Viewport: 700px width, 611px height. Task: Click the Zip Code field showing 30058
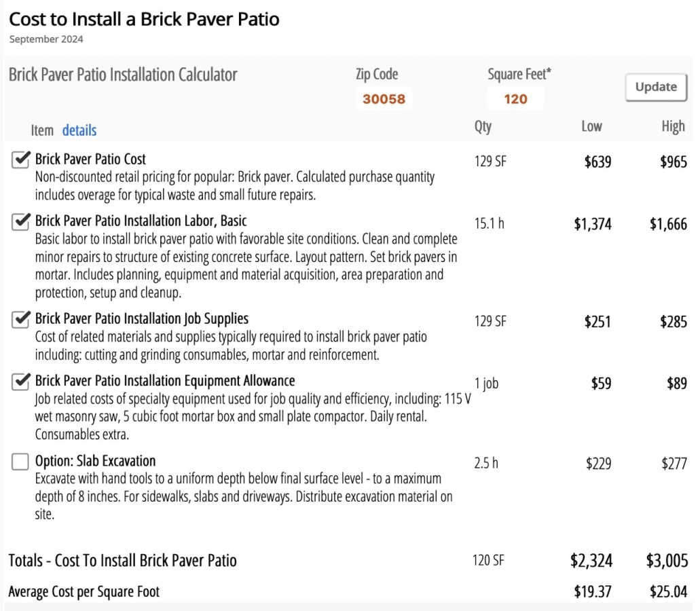click(384, 99)
